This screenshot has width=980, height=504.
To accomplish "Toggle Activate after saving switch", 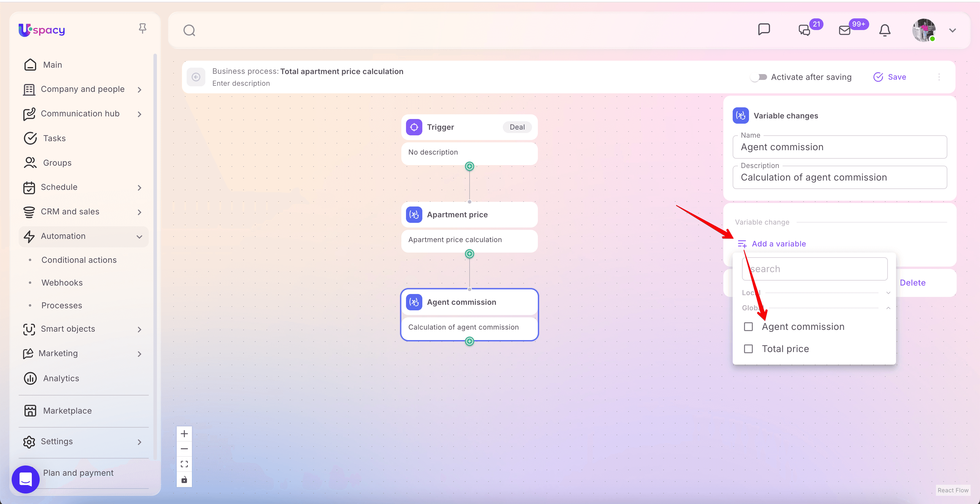I will [x=759, y=77].
